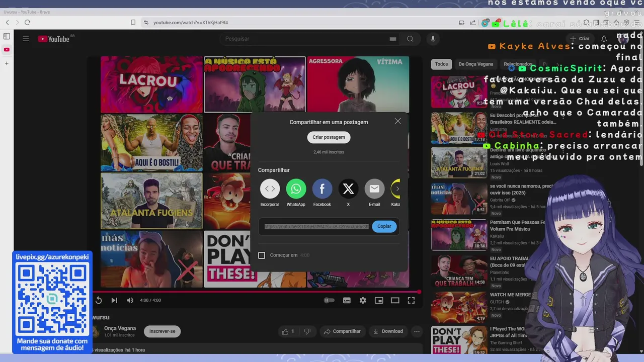This screenshot has width=644, height=362.
Task: Copy the share link with Copiar
Action: 384,226
